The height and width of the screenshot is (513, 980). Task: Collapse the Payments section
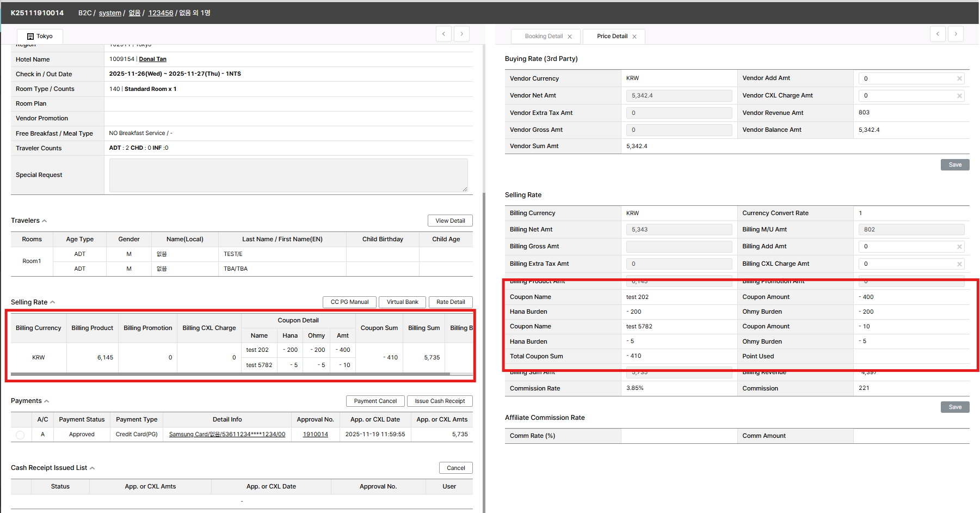47,401
